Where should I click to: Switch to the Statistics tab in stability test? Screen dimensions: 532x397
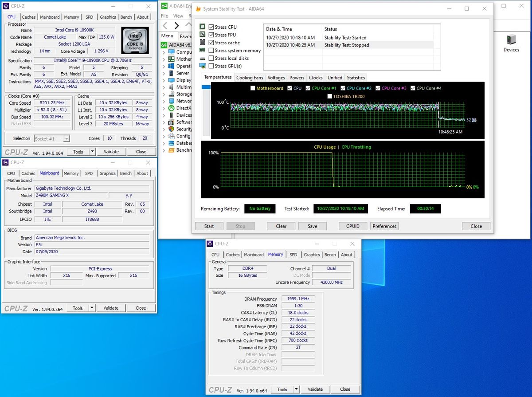pos(356,78)
